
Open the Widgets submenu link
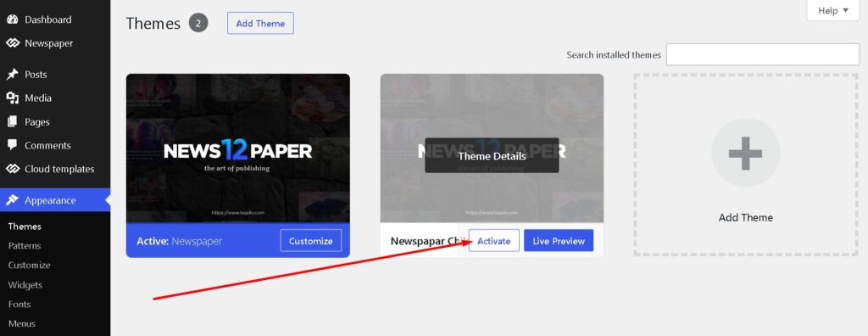[x=25, y=285]
